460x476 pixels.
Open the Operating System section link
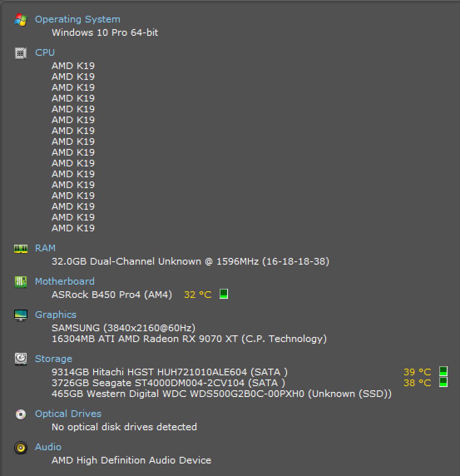coord(78,20)
